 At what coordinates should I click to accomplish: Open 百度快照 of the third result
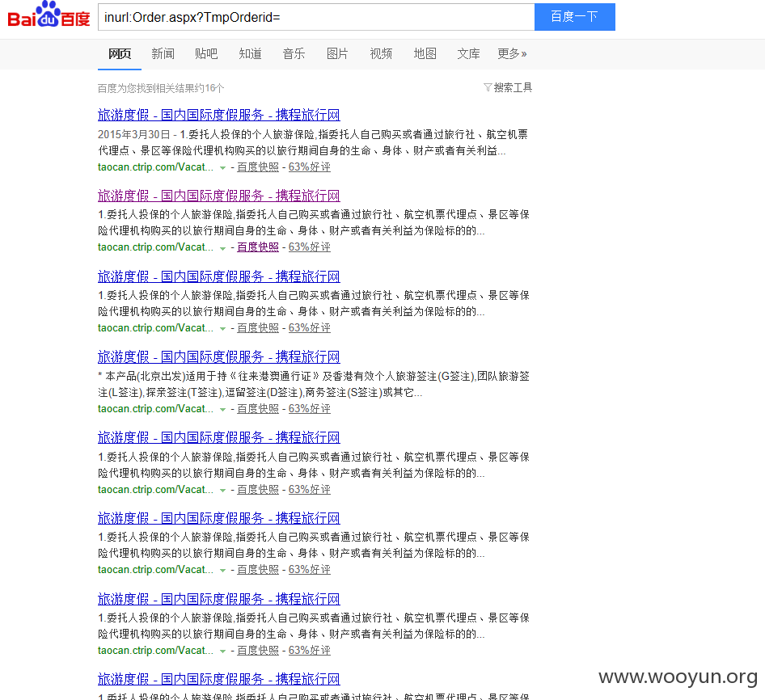(x=258, y=328)
